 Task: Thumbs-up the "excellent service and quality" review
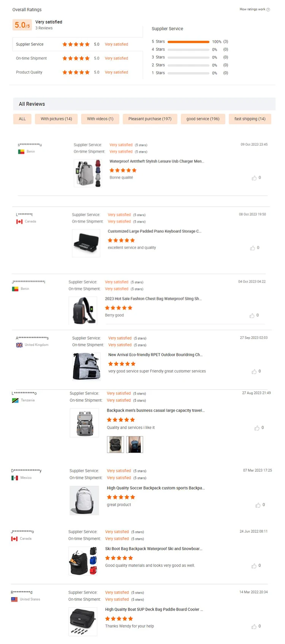[252, 248]
